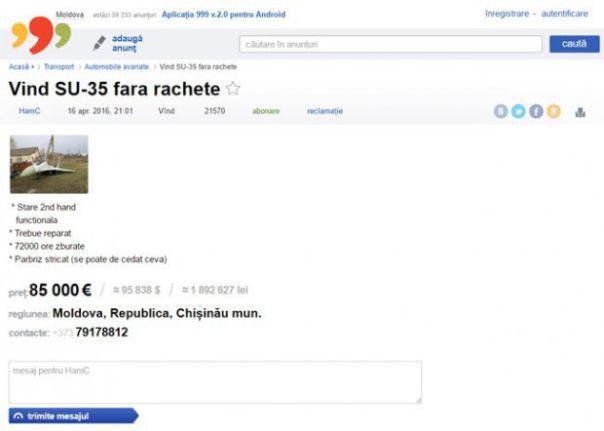Open Automobile avariate breadcrumb category
The width and height of the screenshot is (604, 431).
click(x=117, y=67)
